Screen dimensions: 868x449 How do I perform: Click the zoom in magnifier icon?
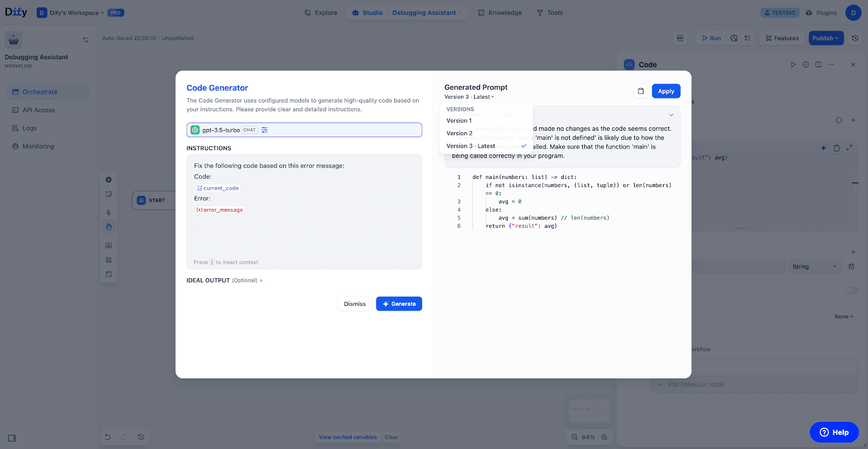[604, 437]
